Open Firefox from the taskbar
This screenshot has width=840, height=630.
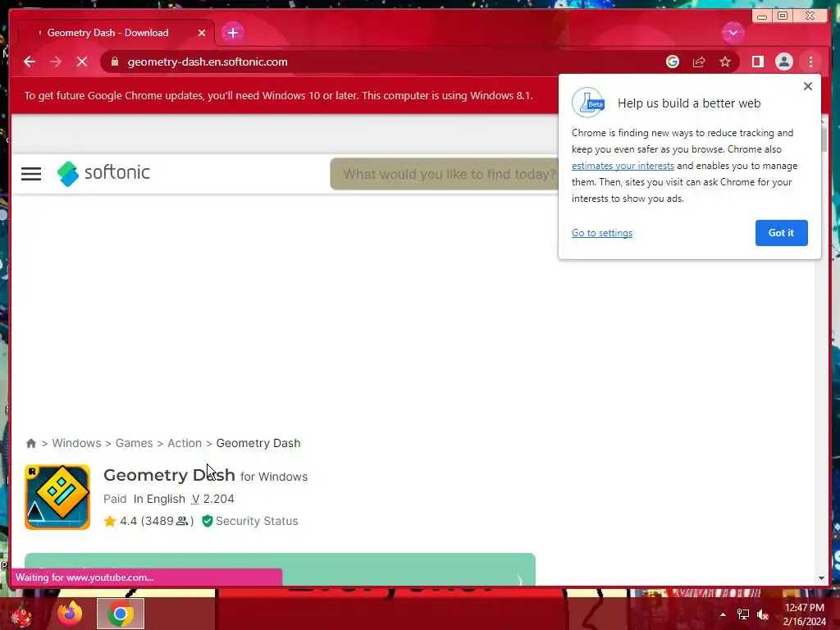click(71, 614)
